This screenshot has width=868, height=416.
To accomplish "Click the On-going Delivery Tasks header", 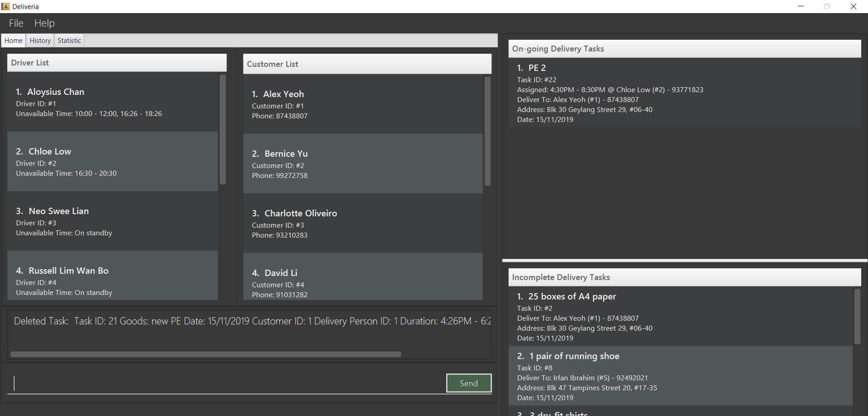I will [684, 49].
